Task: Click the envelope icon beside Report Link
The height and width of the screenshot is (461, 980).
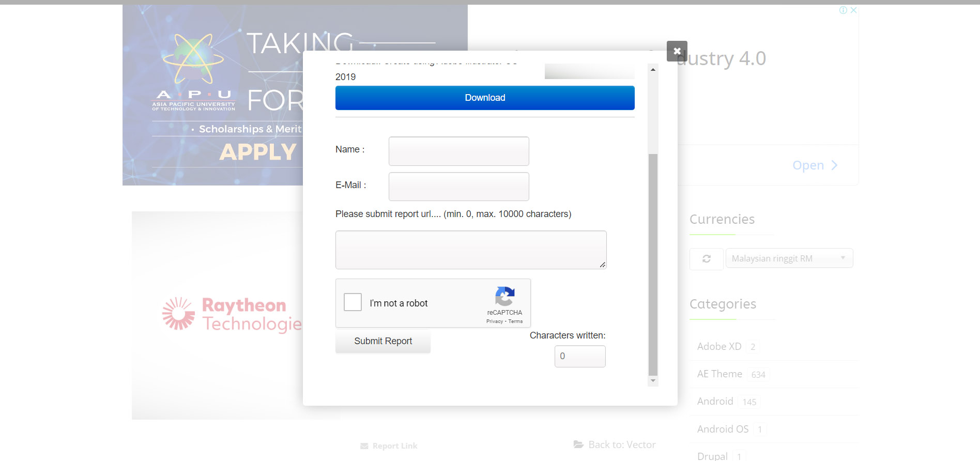Action: pos(364,446)
